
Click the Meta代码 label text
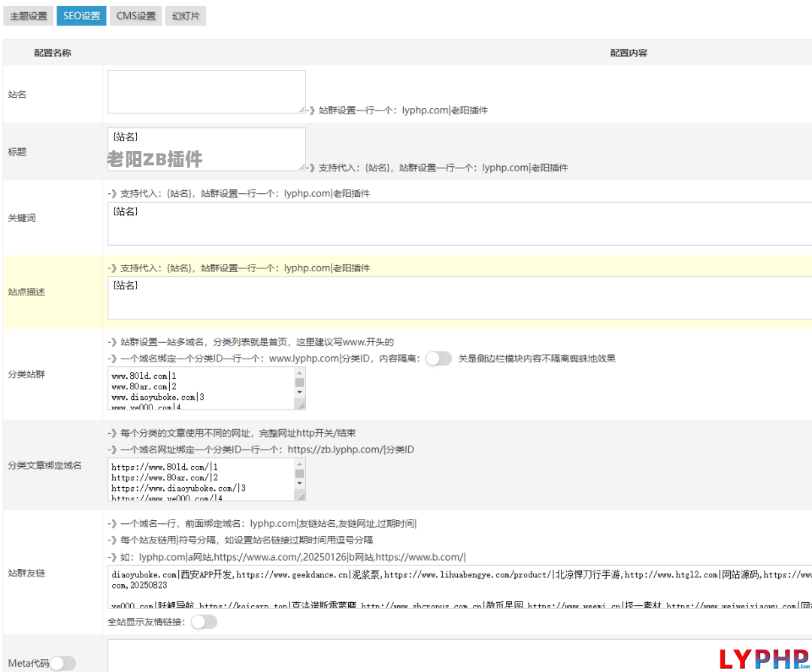point(29,663)
